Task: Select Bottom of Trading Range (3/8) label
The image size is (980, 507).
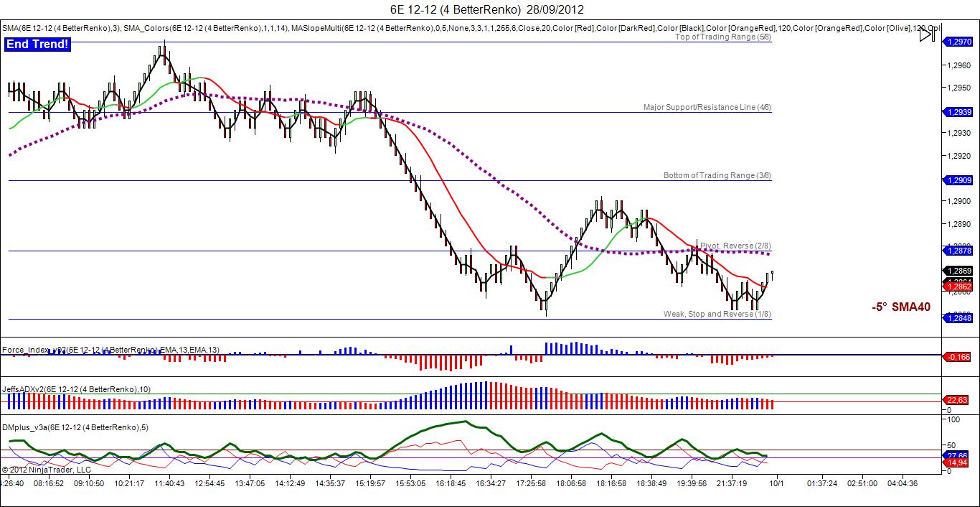Action: (717, 175)
